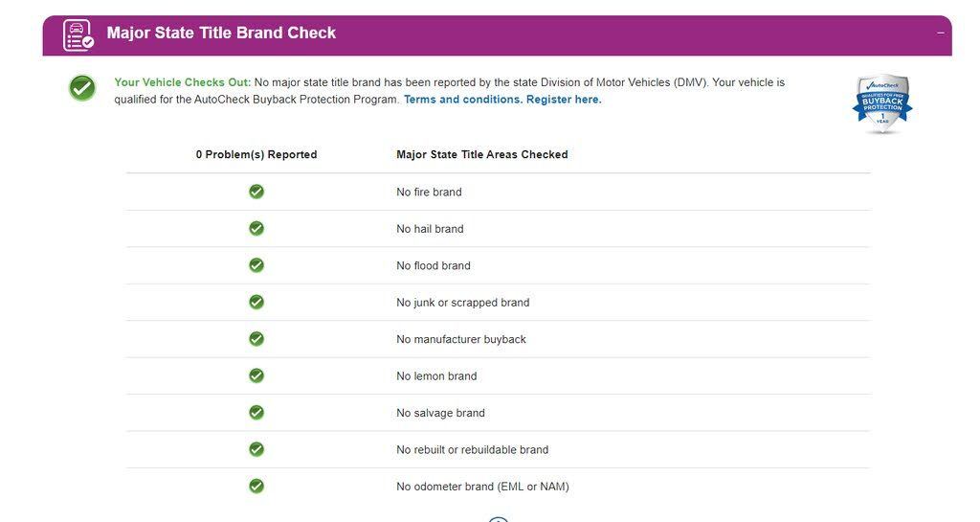Click the AutoCheck Buyback Protection badge
This screenshot has height=522, width=980.
click(881, 103)
